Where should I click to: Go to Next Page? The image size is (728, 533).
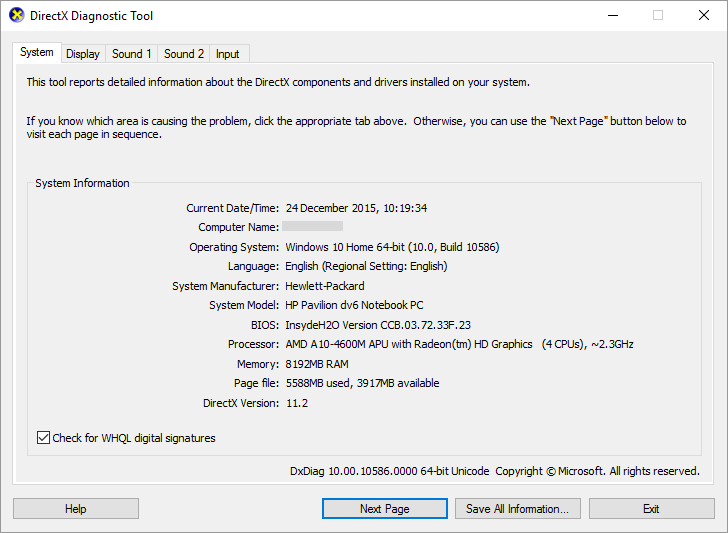pyautogui.click(x=384, y=509)
